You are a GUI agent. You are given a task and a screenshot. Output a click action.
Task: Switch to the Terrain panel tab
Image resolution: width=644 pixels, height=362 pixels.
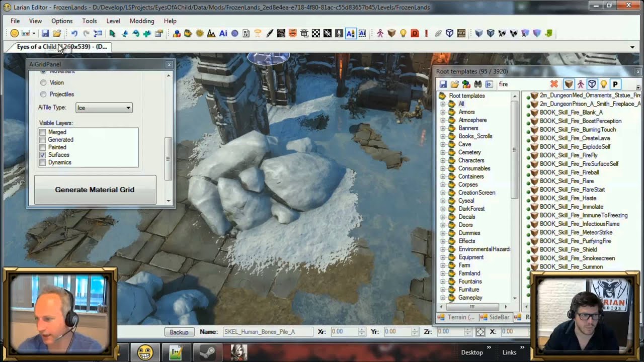[456, 317]
